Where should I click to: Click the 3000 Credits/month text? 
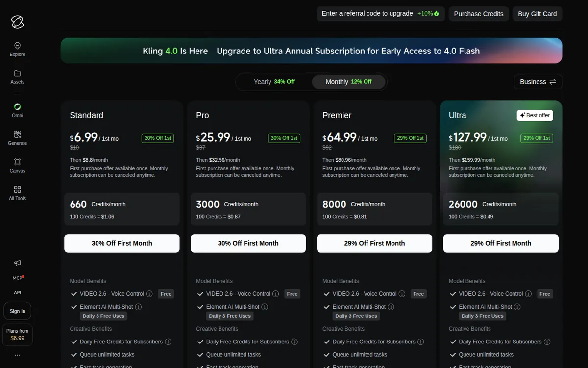(227, 204)
